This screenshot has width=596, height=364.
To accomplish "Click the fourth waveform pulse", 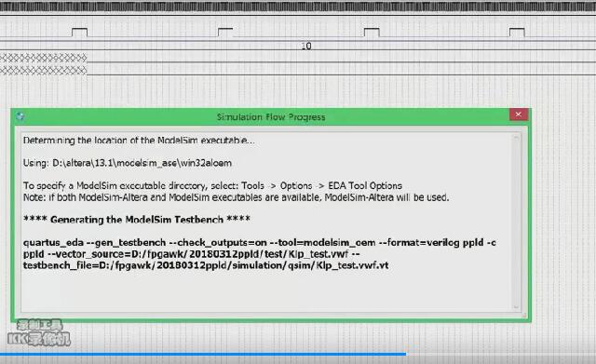I will (517, 33).
